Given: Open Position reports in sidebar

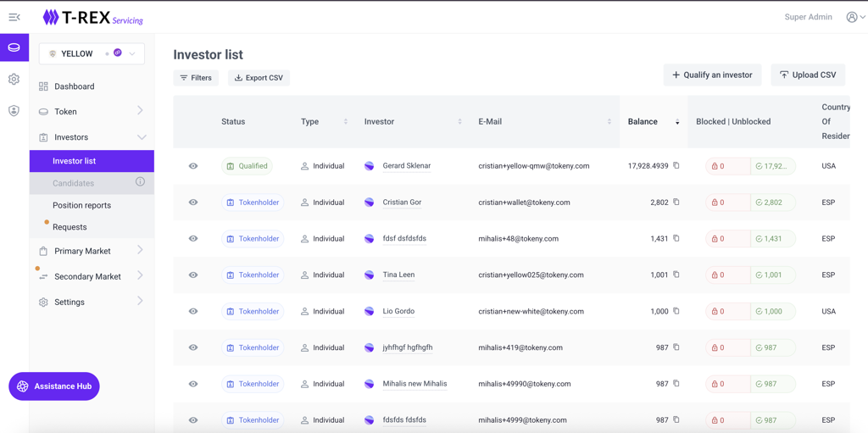Looking at the screenshot, I should tap(81, 205).
